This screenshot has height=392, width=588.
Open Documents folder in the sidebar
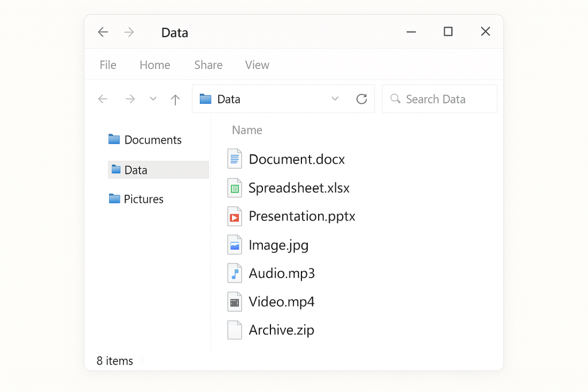point(152,139)
